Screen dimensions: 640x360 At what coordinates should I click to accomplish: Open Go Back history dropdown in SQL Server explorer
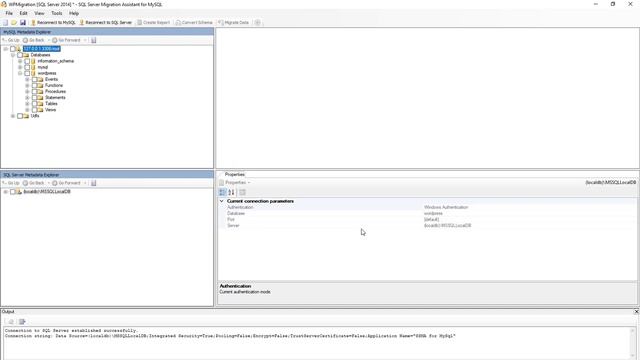coord(49,183)
